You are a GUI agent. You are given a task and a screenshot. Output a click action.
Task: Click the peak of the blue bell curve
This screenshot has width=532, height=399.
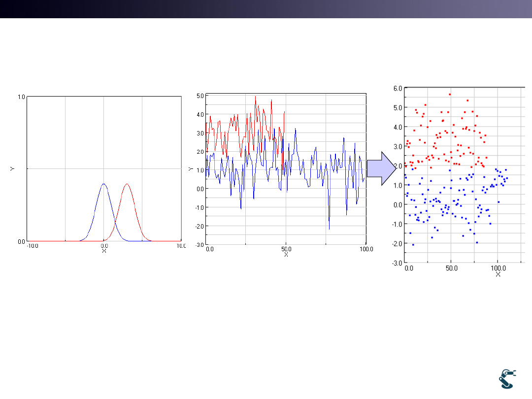point(103,184)
